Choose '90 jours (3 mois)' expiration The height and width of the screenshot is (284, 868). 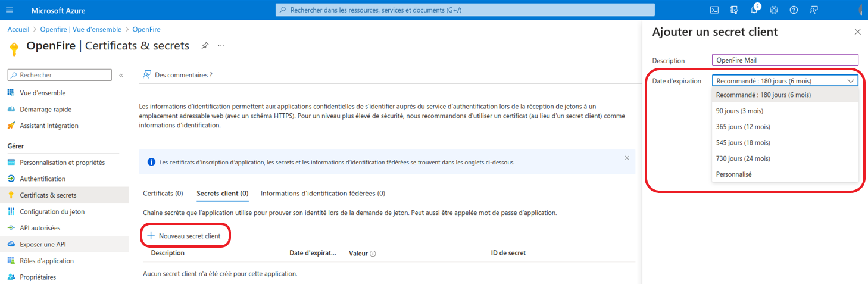pos(785,111)
